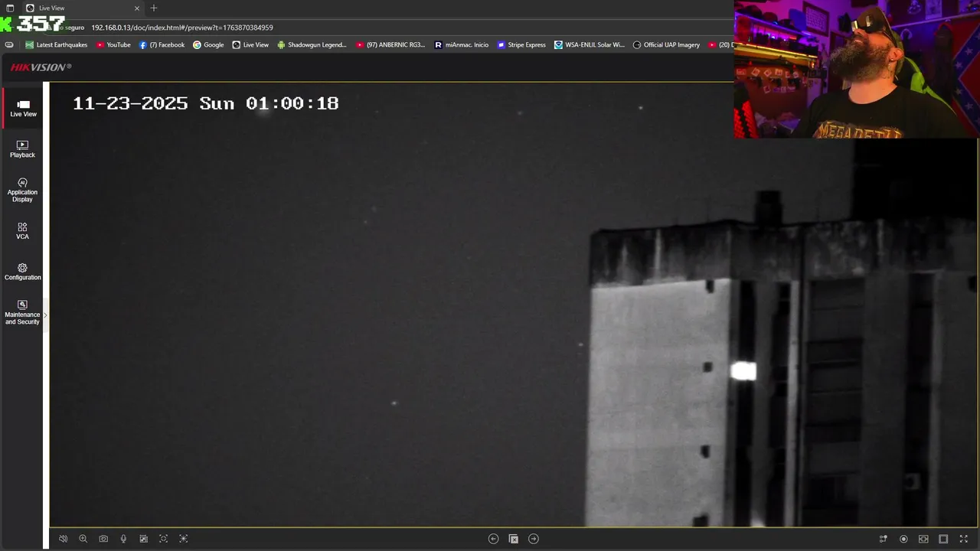This screenshot has width=980, height=551.
Task: Unmute the audio speaker icon
Action: coord(64,539)
